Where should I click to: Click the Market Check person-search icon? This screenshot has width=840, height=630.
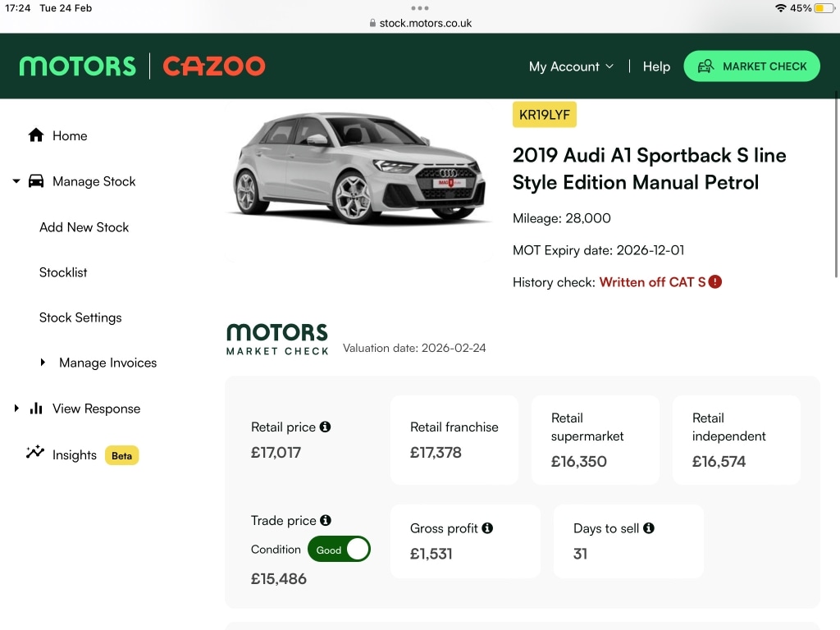[706, 66]
